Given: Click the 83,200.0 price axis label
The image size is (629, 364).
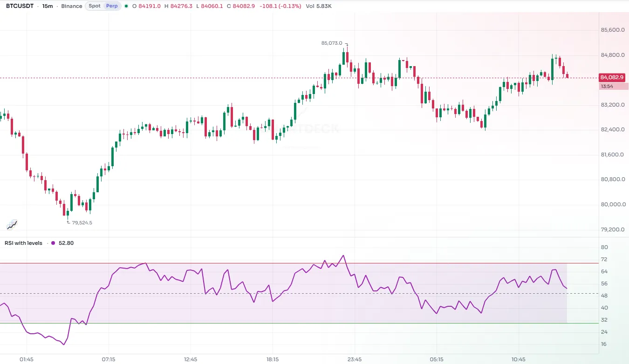Looking at the screenshot, I should coord(613,105).
